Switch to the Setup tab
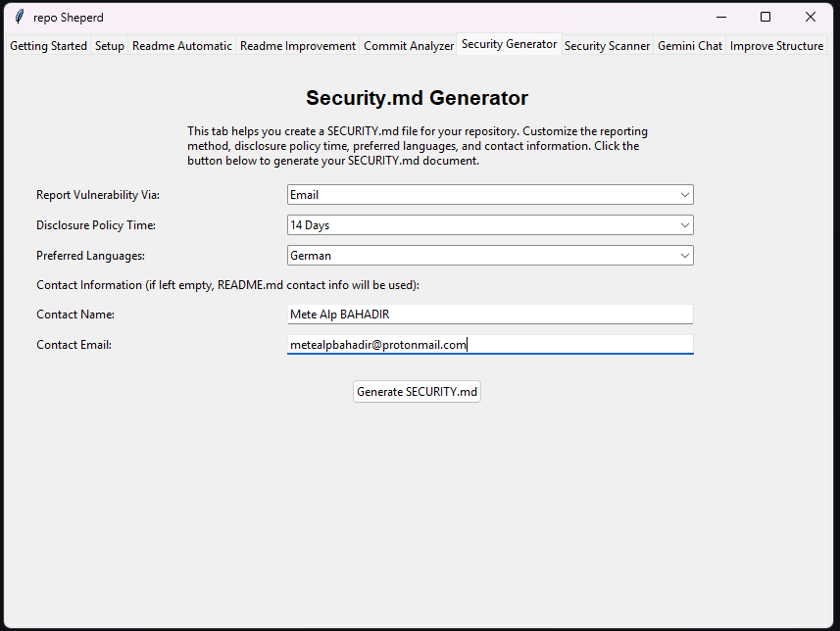 coord(110,46)
